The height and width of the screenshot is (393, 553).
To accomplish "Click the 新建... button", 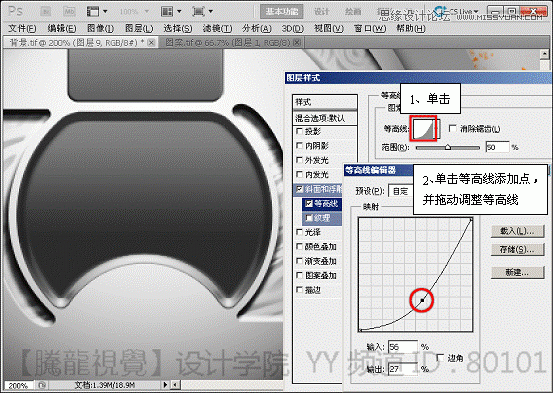I will tap(517, 272).
